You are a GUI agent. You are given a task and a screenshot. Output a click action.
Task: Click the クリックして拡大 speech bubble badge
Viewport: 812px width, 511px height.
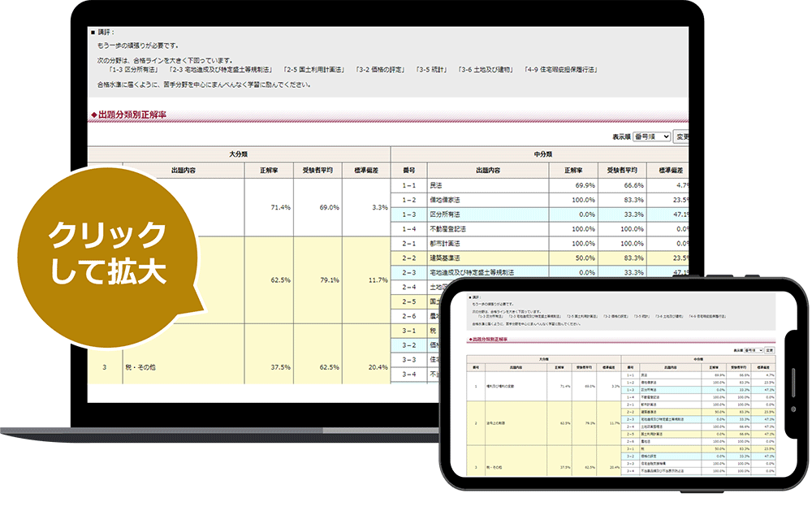pyautogui.click(x=108, y=257)
